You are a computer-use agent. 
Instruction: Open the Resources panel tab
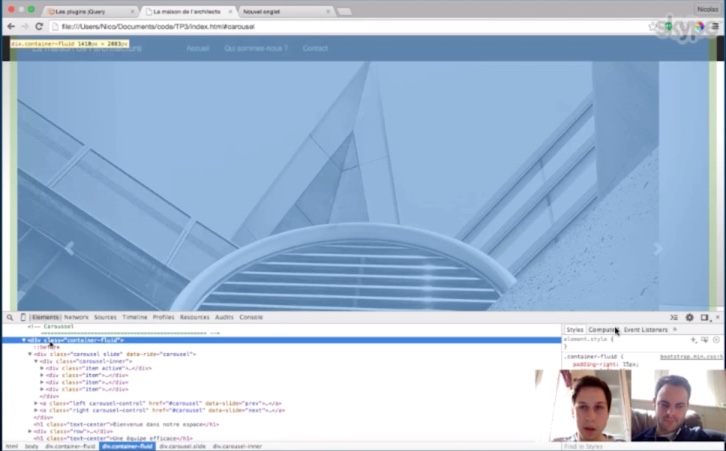pos(194,317)
